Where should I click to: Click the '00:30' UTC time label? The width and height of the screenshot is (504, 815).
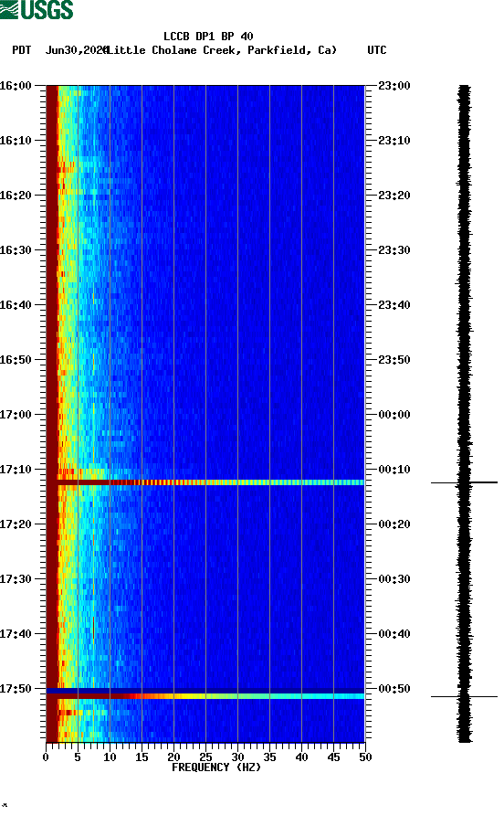pos(394,579)
